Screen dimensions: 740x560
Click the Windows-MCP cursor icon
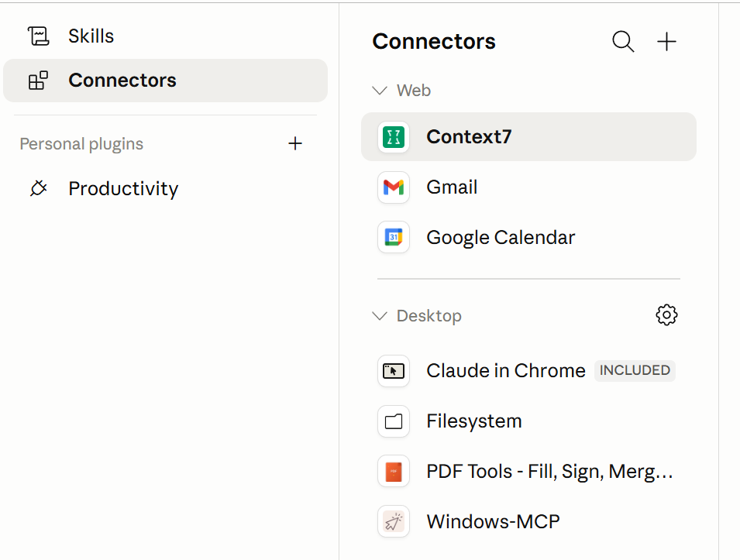pos(394,521)
